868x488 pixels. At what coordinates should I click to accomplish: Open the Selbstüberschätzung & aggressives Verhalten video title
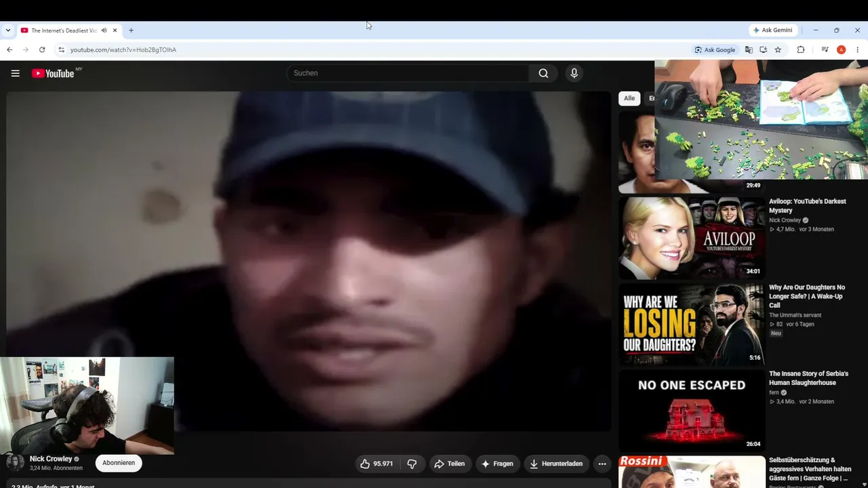pyautogui.click(x=810, y=469)
